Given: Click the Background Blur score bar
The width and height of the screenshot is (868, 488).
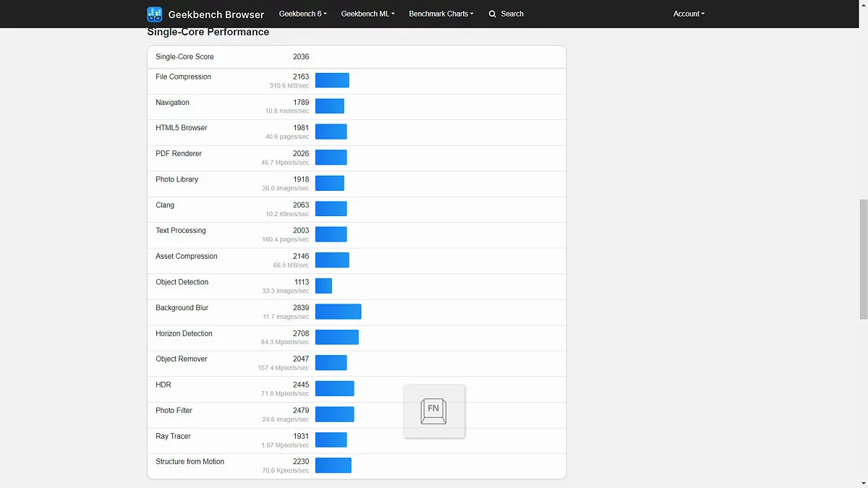Looking at the screenshot, I should (x=338, y=312).
